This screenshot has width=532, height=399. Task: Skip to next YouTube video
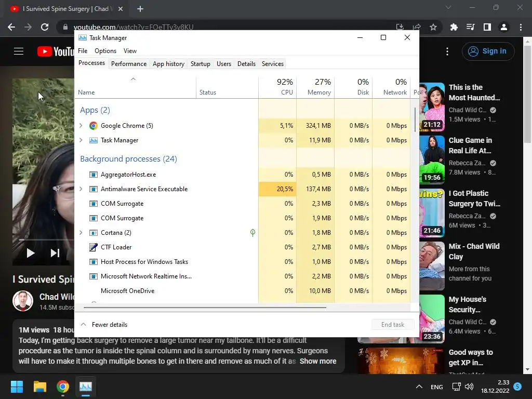[55, 253]
